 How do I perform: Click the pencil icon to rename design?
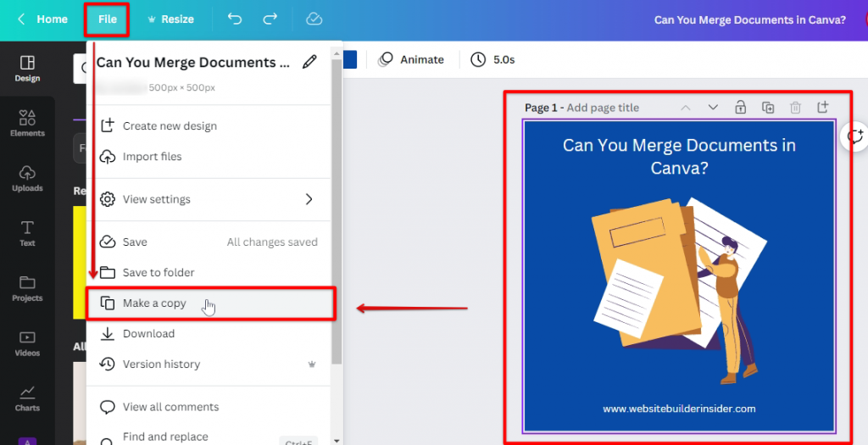(310, 62)
